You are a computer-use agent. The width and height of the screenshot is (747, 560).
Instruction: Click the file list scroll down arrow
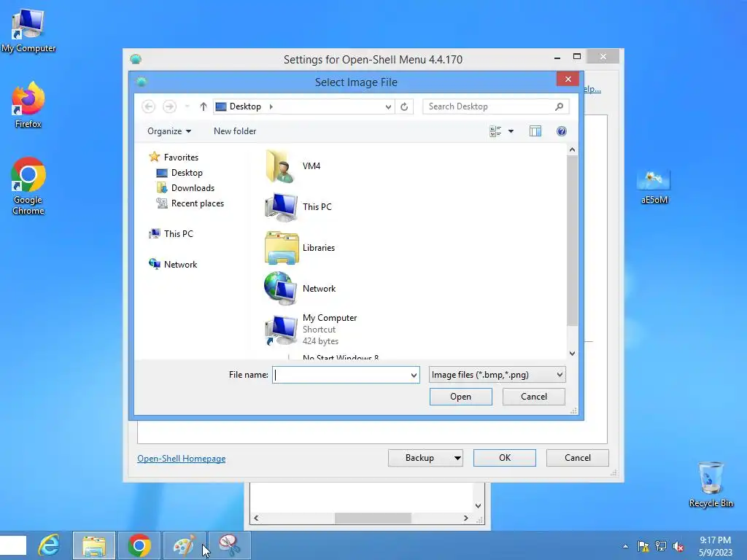pos(572,354)
